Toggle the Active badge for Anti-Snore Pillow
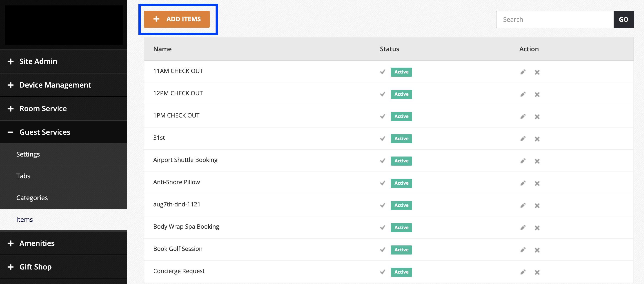The height and width of the screenshot is (284, 644). click(x=401, y=183)
